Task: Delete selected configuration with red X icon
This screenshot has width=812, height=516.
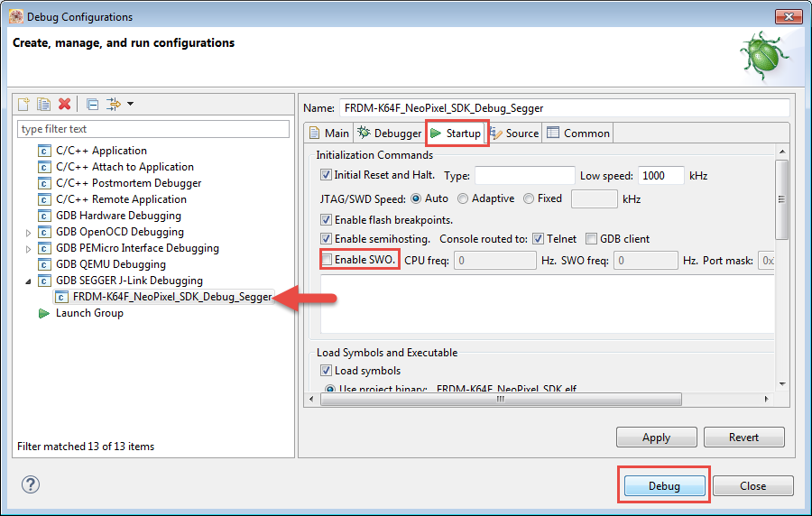Action: (64, 105)
